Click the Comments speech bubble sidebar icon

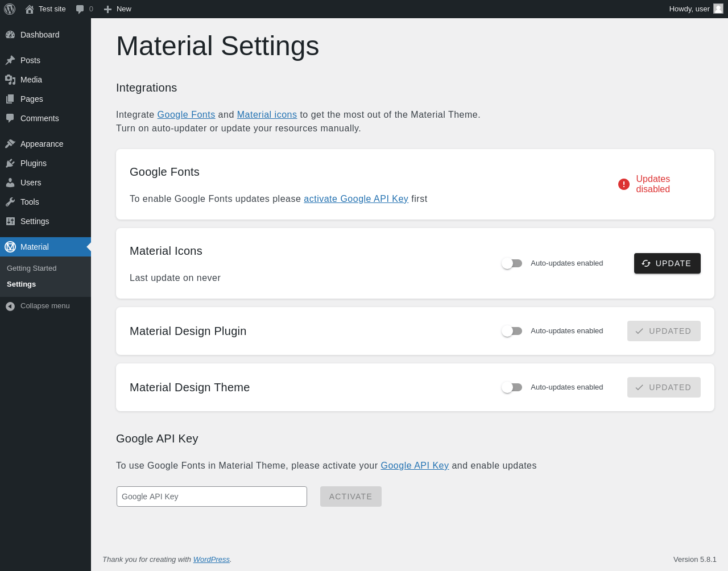point(10,118)
